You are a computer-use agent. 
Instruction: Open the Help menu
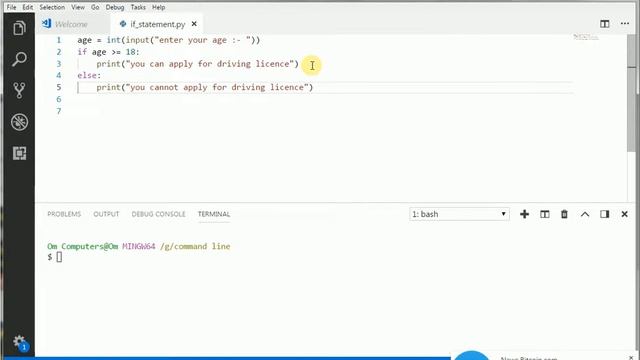[x=158, y=7]
